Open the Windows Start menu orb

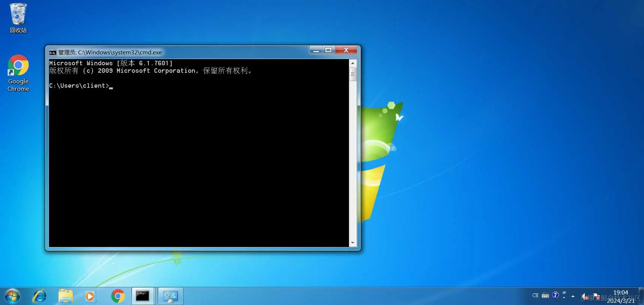tap(12, 296)
